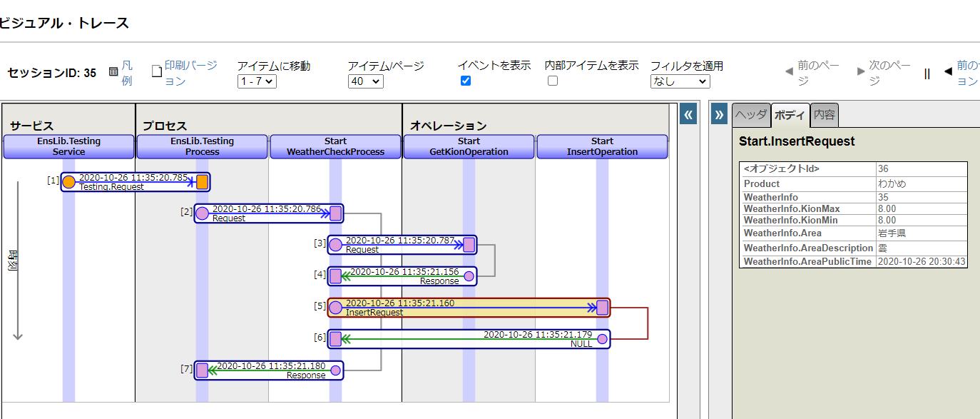Open the フィルタを適用 dropdown
The height and width of the screenshot is (419, 980).
click(x=680, y=81)
